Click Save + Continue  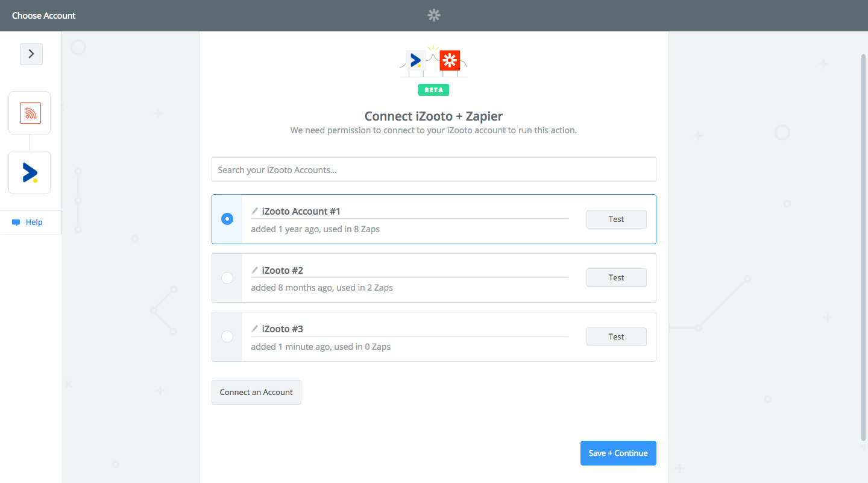[x=618, y=453]
